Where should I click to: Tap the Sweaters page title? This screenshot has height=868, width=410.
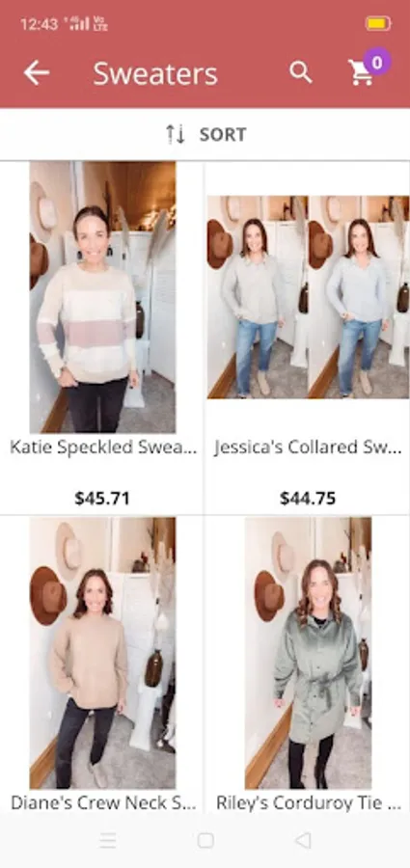point(155,73)
